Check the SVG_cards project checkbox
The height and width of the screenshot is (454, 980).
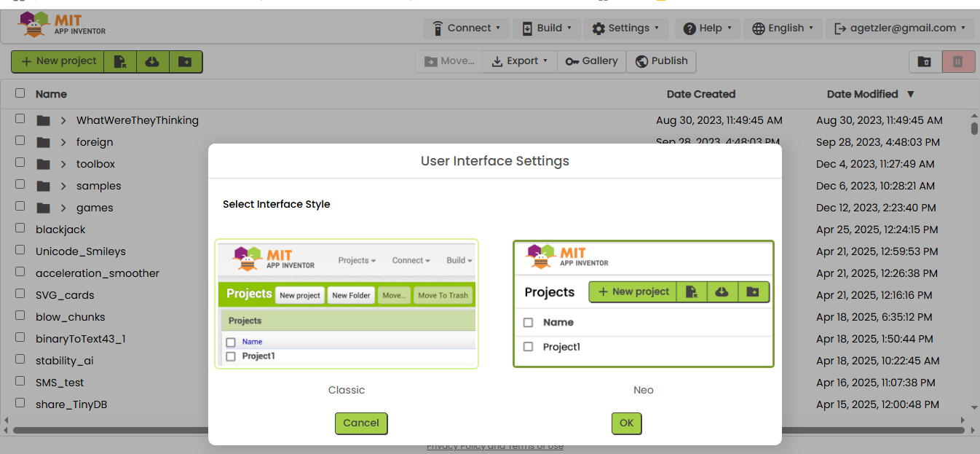(20, 294)
